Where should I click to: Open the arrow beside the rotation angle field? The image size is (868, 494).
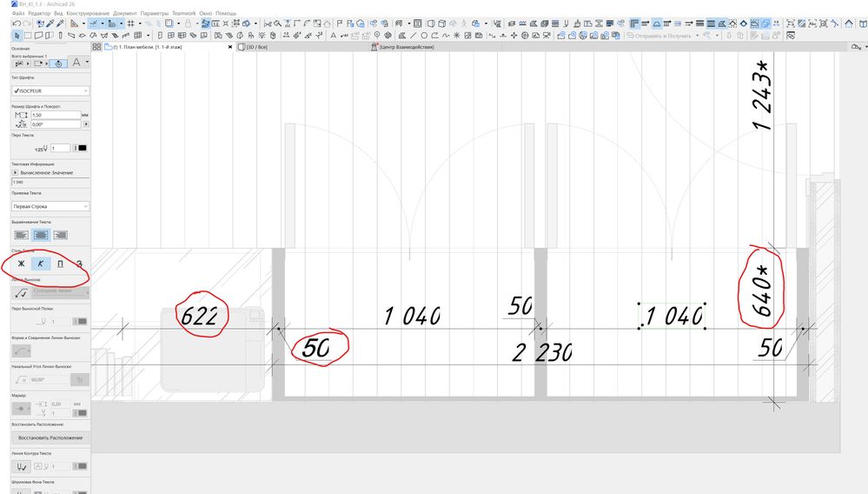pos(86,124)
